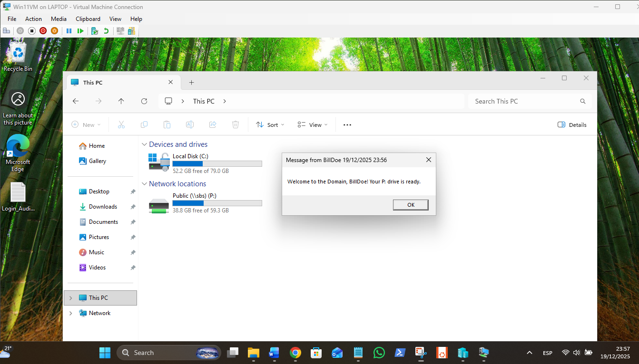
Task: Click the Turn Off stop icon
Action: [x=32, y=31]
